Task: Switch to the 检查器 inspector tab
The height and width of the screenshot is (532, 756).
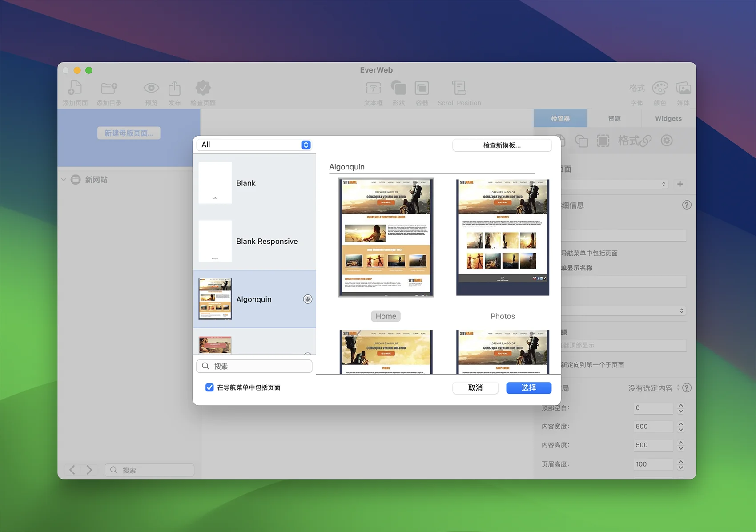Action: (560, 118)
